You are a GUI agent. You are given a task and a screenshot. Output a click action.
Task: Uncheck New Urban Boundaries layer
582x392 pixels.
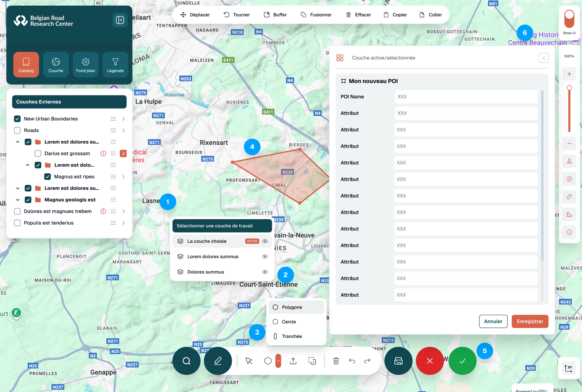[17, 119]
